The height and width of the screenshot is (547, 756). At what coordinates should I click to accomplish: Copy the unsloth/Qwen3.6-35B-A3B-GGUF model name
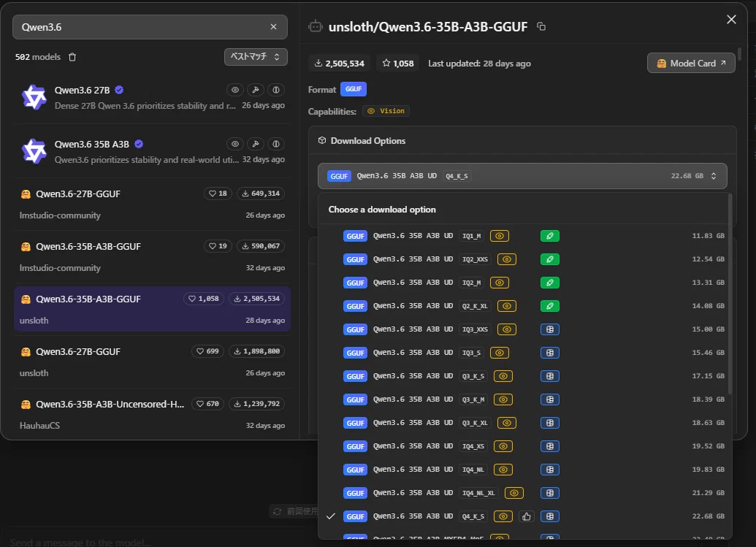coord(541,26)
